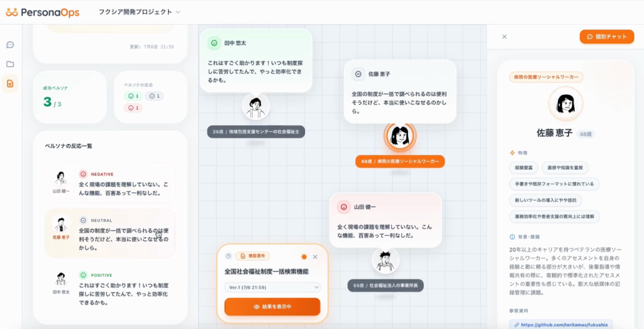
Task: Click 山田 健一's avatar on canvas
Action: click(386, 260)
